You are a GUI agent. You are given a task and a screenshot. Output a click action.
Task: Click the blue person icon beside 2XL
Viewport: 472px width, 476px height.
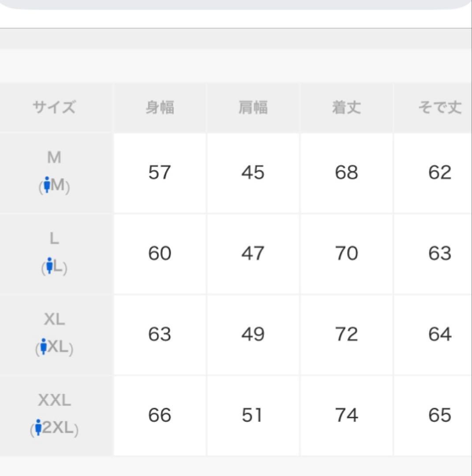[38, 428]
